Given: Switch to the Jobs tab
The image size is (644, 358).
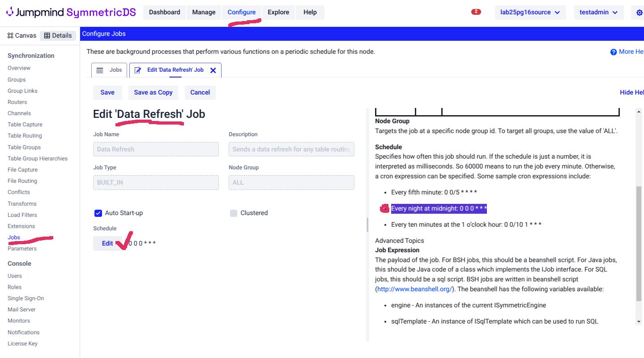Looking at the screenshot, I should click(109, 70).
